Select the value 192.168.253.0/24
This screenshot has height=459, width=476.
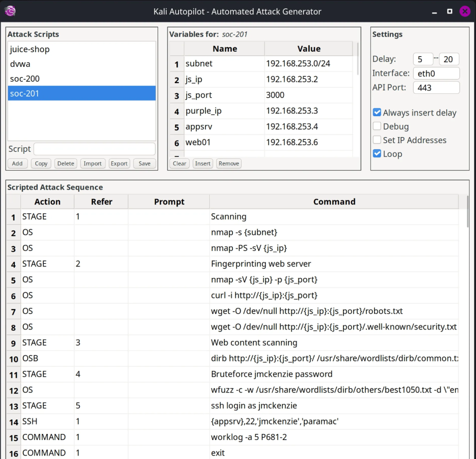(x=309, y=64)
